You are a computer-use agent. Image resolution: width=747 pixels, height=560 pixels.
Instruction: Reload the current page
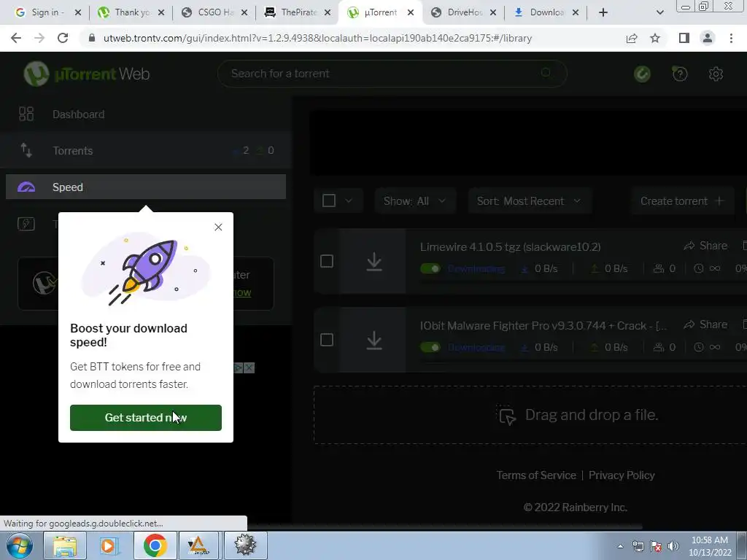tap(63, 38)
